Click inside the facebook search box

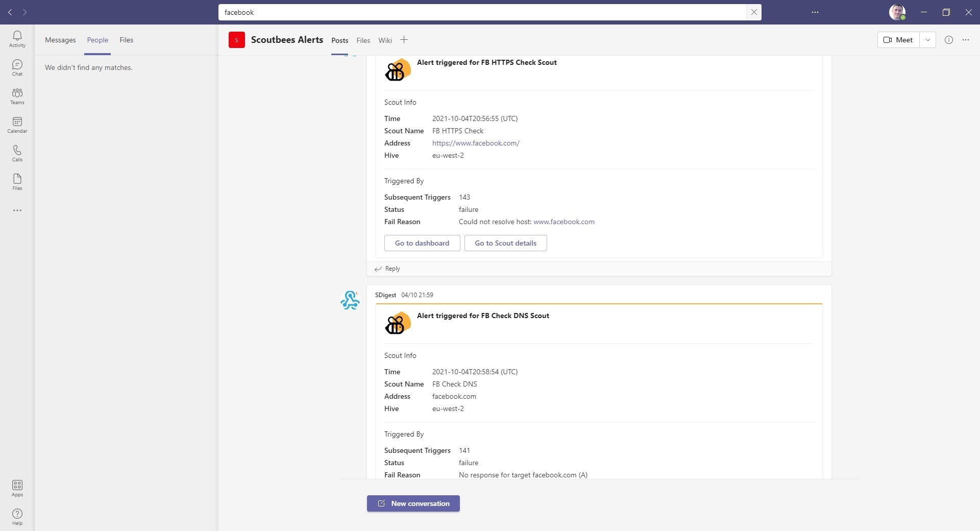[482, 12]
